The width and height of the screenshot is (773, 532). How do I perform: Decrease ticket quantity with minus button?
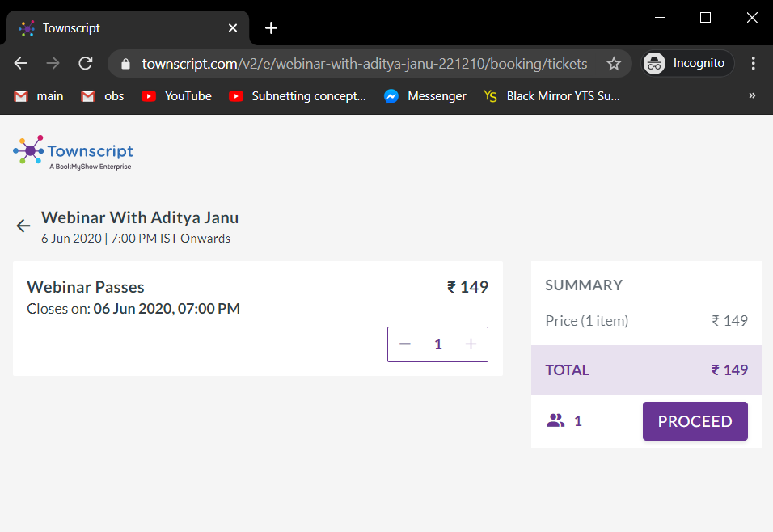(x=405, y=344)
